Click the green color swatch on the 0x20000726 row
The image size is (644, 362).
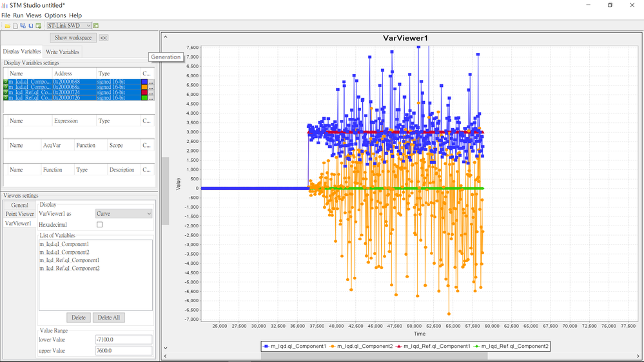[144, 98]
